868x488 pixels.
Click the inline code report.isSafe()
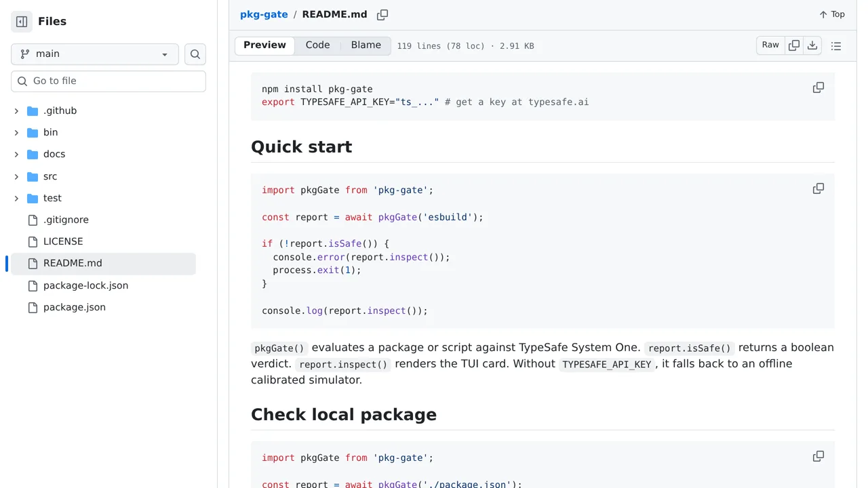coord(690,348)
